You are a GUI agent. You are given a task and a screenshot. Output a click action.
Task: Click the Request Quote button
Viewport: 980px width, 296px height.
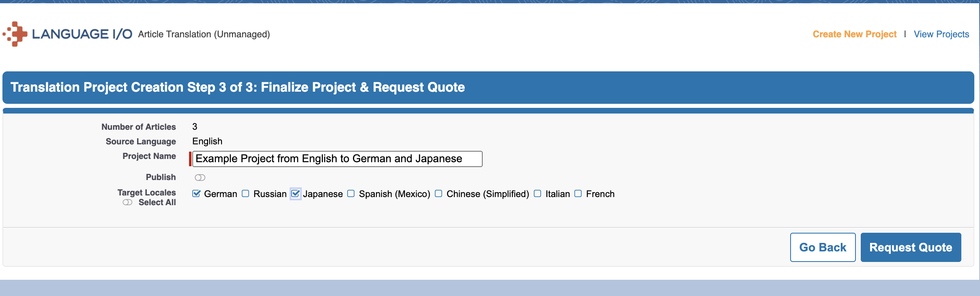[x=911, y=247]
